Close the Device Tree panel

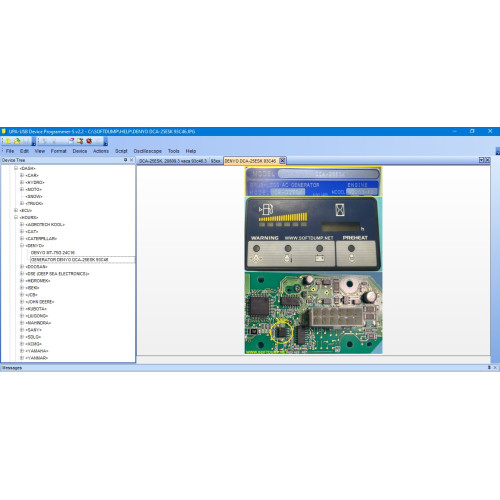point(131,160)
